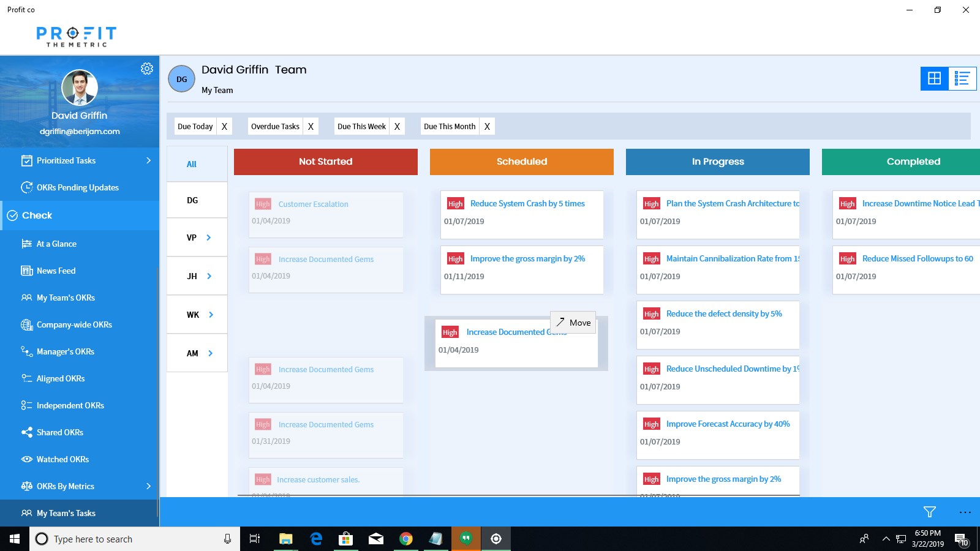Click the Move button on dragged card

click(573, 323)
